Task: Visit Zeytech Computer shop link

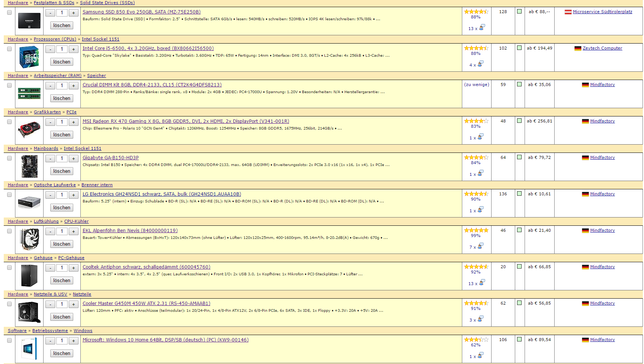Action: pos(602,48)
